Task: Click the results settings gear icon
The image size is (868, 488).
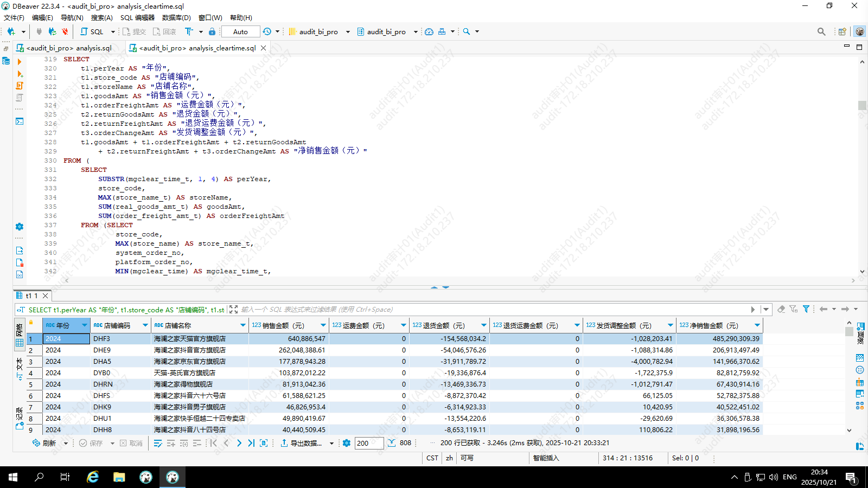Action: click(x=347, y=443)
